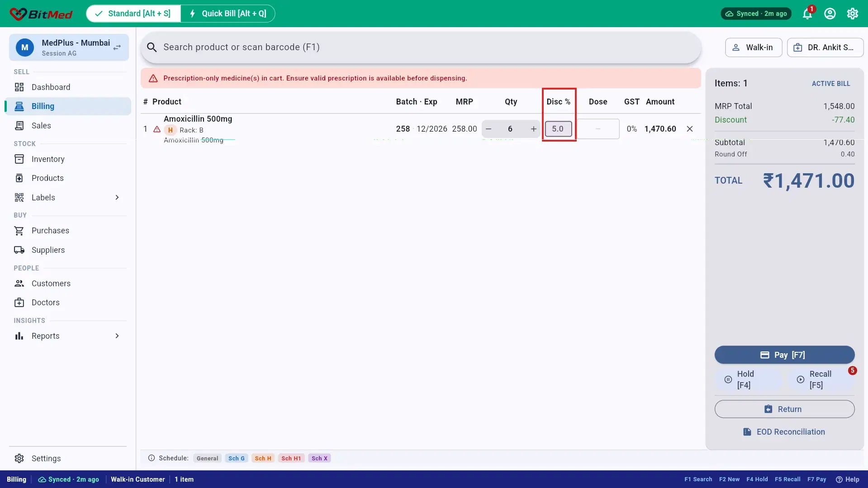This screenshot has width=868, height=488.
Task: Choose doctor DR. Ankit S...
Action: 825,47
